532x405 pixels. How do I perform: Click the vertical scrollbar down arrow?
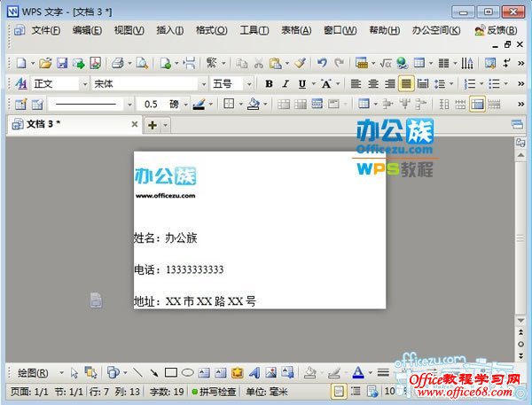520,320
